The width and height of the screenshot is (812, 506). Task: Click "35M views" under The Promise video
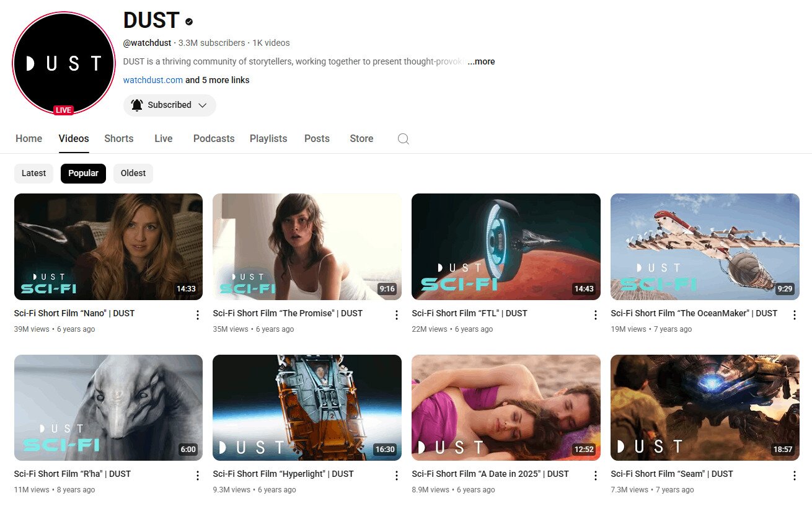tap(231, 329)
